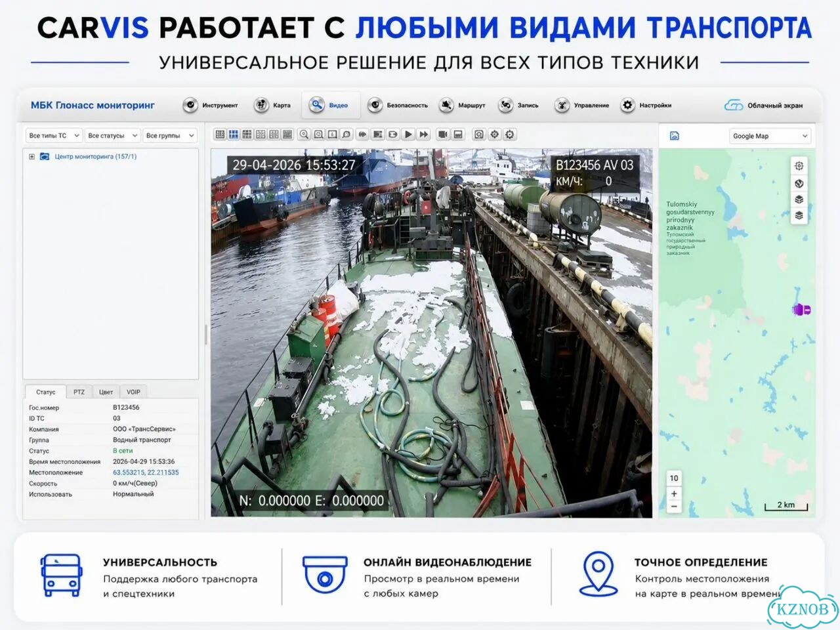Open the Маршрут section
The height and width of the screenshot is (630, 840).
[x=463, y=105]
